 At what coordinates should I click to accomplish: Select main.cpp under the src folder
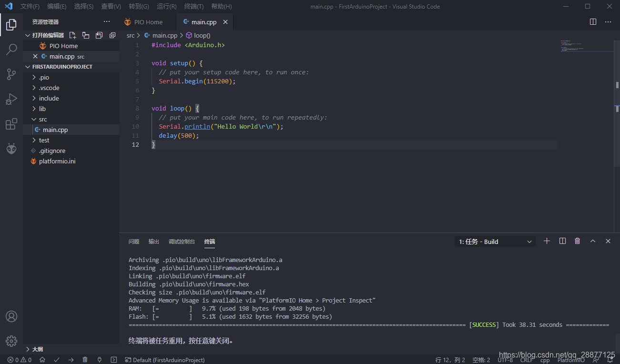[x=71, y=130]
